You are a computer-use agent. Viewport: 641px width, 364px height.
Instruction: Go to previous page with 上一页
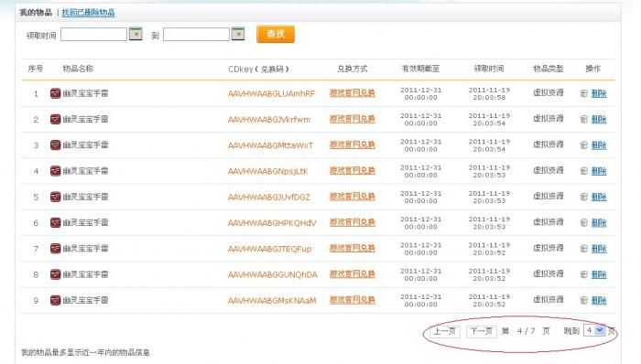(445, 331)
